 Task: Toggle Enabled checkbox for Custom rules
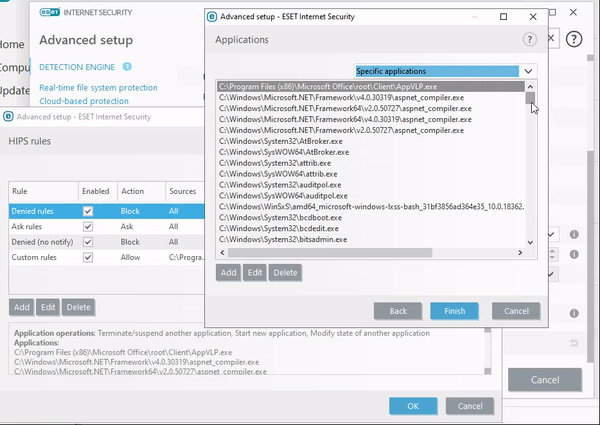(88, 257)
